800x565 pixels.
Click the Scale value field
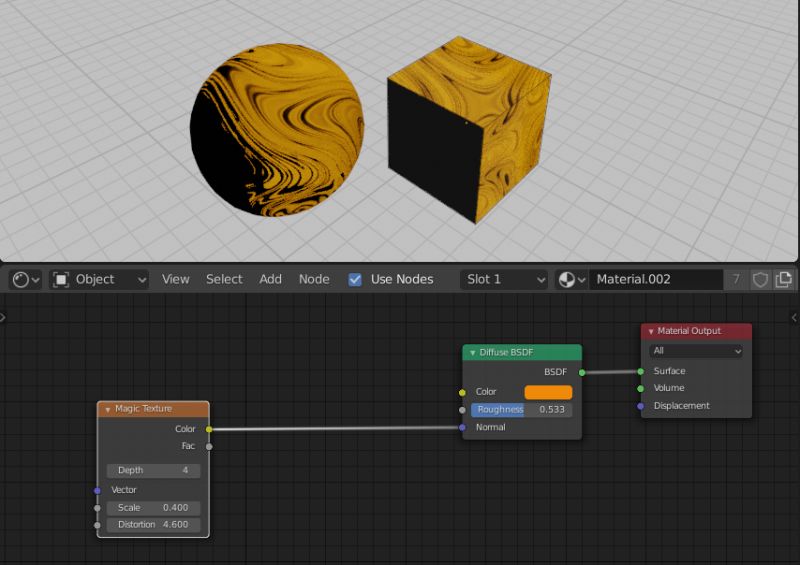click(153, 508)
